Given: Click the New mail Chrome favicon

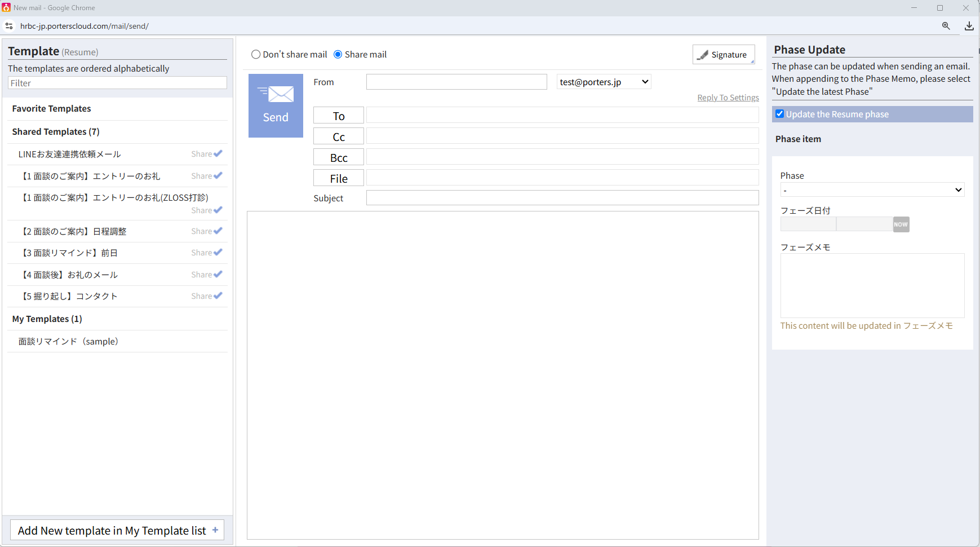Looking at the screenshot, I should tap(6, 7).
